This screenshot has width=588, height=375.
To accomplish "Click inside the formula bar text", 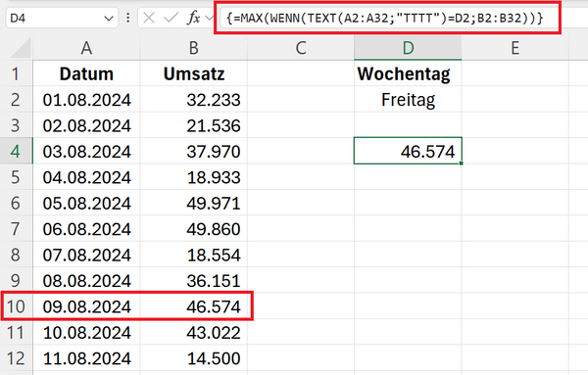I will click(385, 18).
